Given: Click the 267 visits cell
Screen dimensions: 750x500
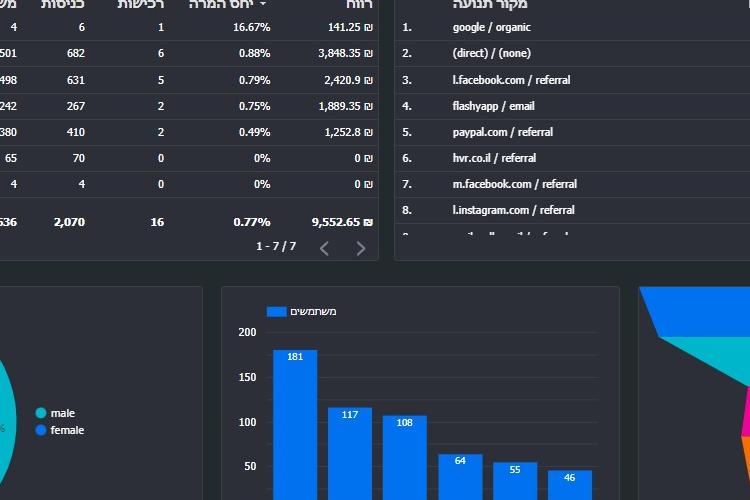Looking at the screenshot, I should (76, 106).
